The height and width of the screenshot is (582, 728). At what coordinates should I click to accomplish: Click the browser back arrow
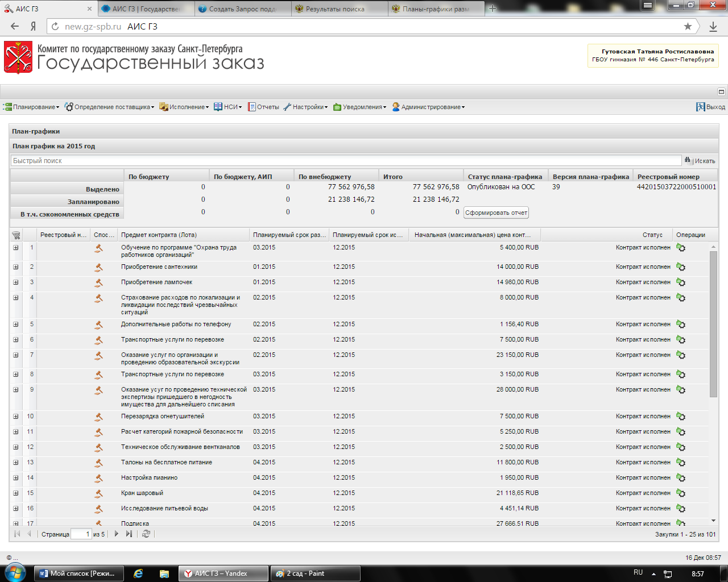point(15,26)
